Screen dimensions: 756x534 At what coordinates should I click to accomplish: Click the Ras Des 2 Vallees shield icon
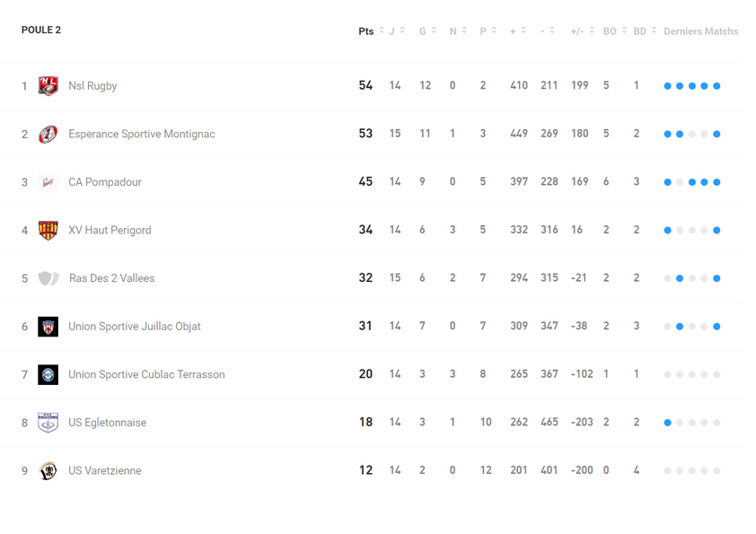pyautogui.click(x=48, y=278)
